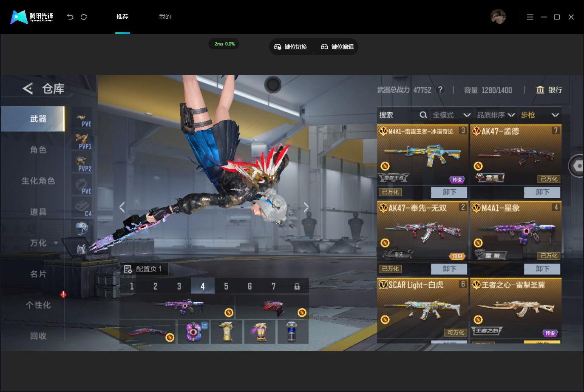Click the locked loadout slot icon

(x=297, y=286)
